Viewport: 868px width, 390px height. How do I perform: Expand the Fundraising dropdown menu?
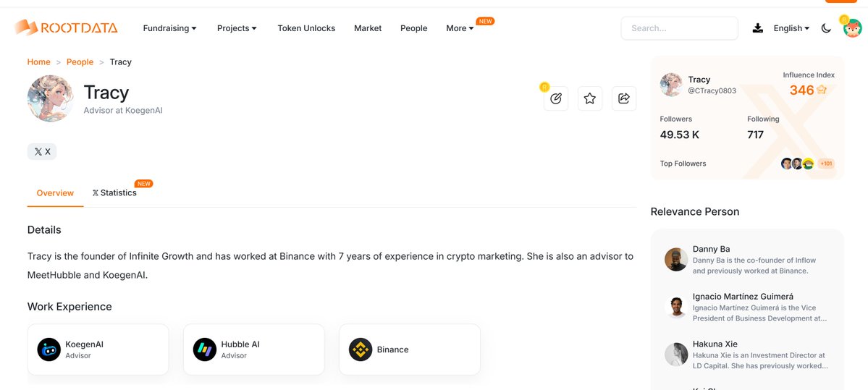point(170,28)
